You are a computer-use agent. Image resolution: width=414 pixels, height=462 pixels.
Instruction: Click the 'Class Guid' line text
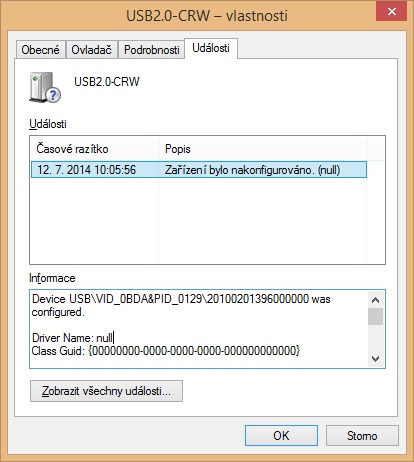point(166,351)
